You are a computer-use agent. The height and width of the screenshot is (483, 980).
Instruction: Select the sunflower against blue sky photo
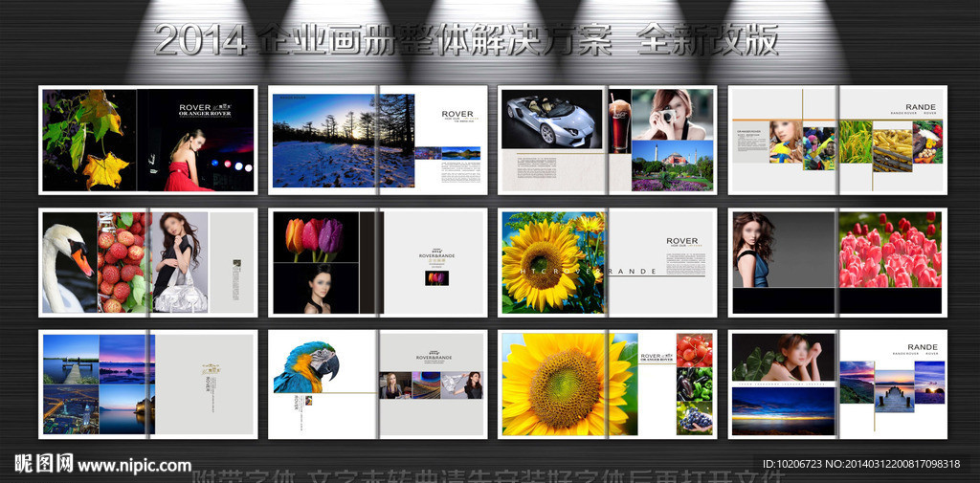coord(554,262)
